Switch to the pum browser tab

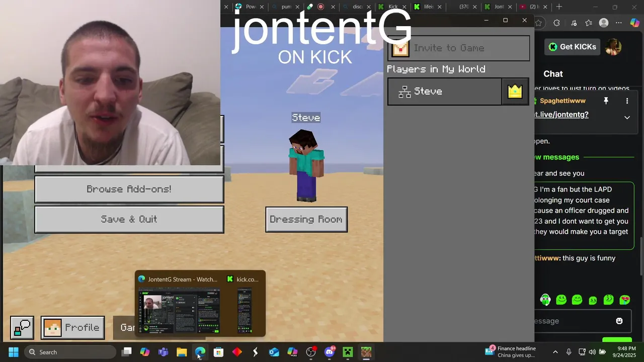click(286, 7)
